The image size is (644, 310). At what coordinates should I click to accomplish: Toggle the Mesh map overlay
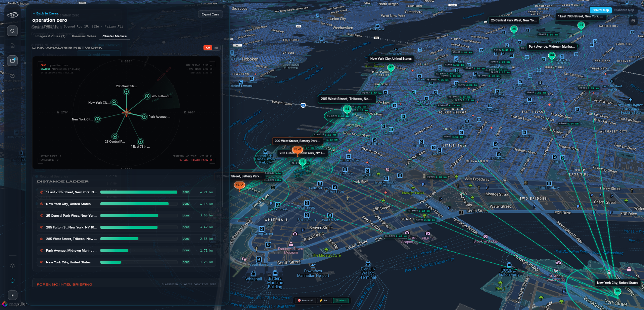[341, 301]
